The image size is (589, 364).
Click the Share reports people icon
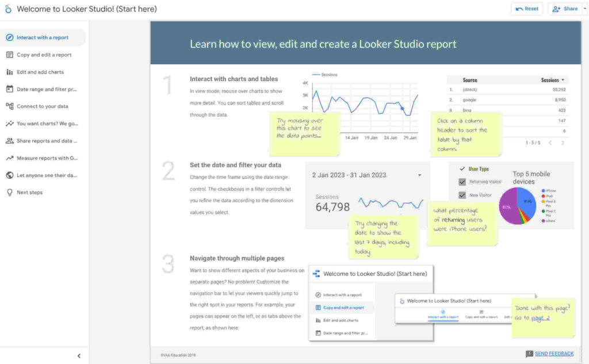[9, 140]
